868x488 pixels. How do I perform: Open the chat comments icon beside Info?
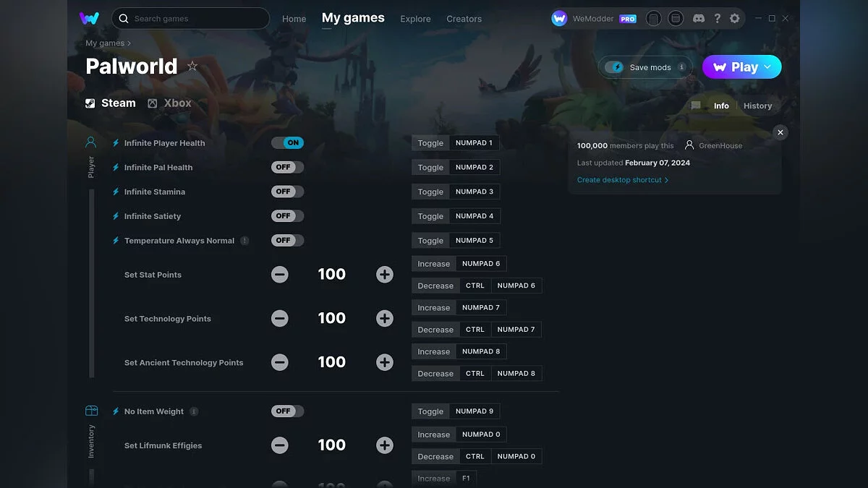tap(696, 106)
